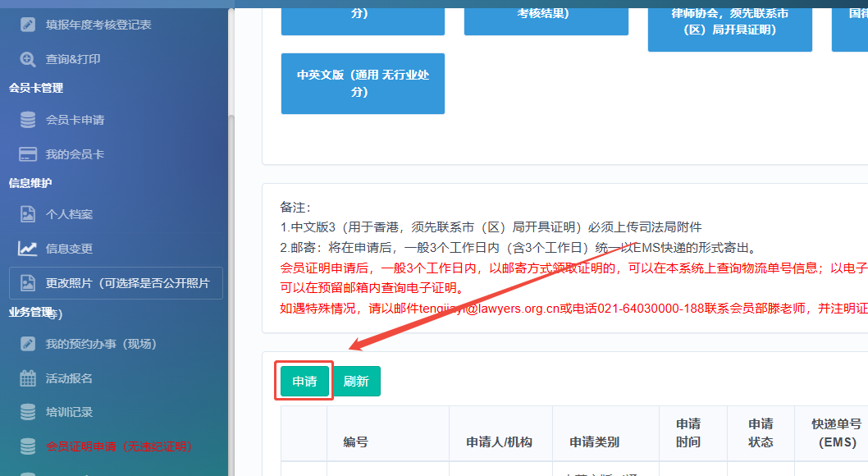The image size is (868, 476).
Task: Click the 会员卡管理 section heading
Action: [x=36, y=88]
